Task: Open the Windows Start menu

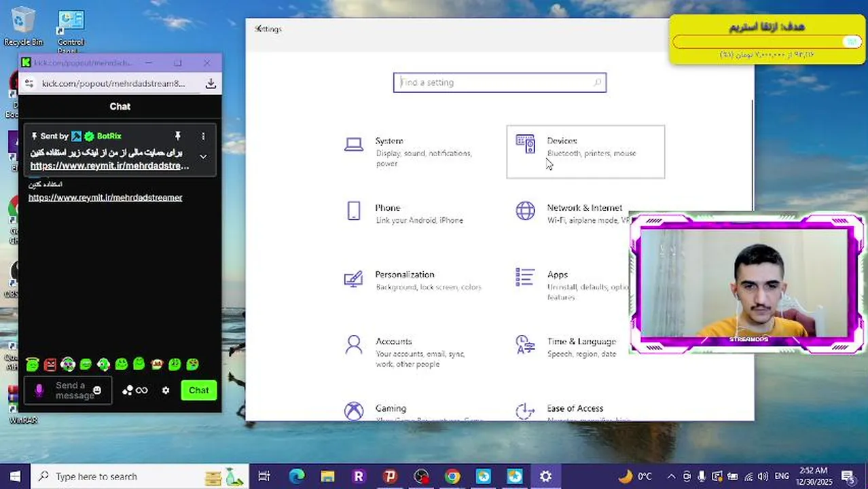Action: (15, 477)
